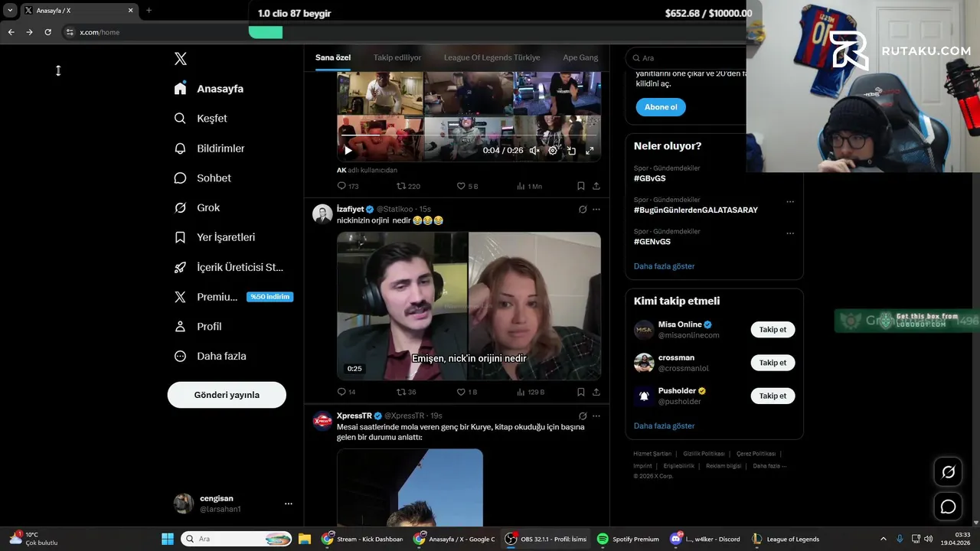The image size is (980, 551).
Task: Toggle picture-in-picture on collage video
Action: 571,151
